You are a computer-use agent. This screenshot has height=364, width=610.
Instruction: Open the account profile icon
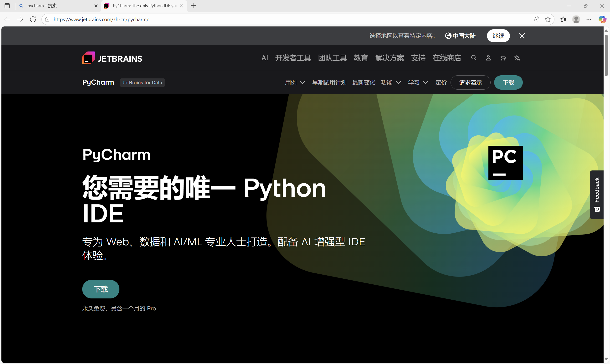(488, 58)
